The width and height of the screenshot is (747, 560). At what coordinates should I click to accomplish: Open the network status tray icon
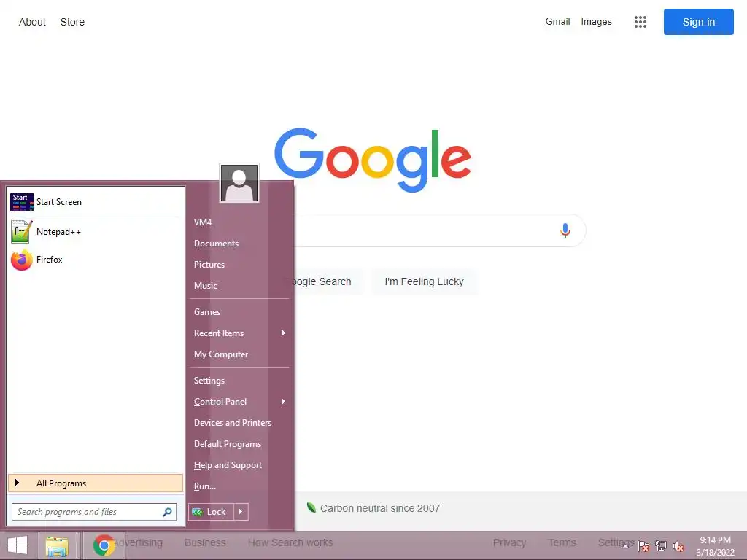pyautogui.click(x=661, y=546)
